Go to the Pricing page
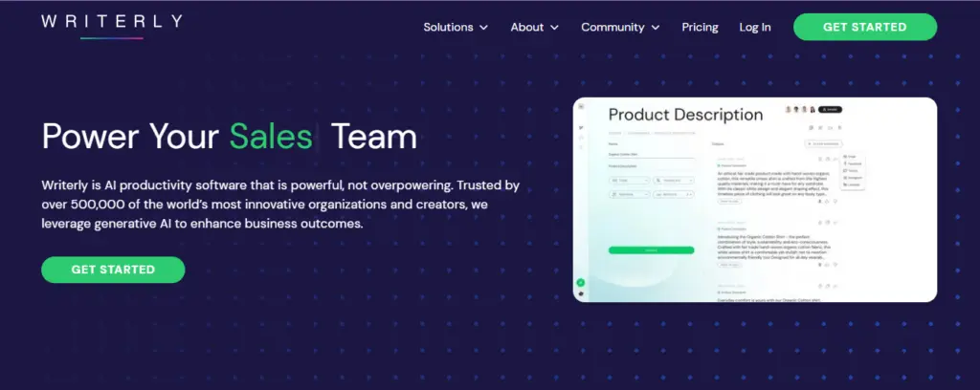The height and width of the screenshot is (390, 980). tap(700, 28)
